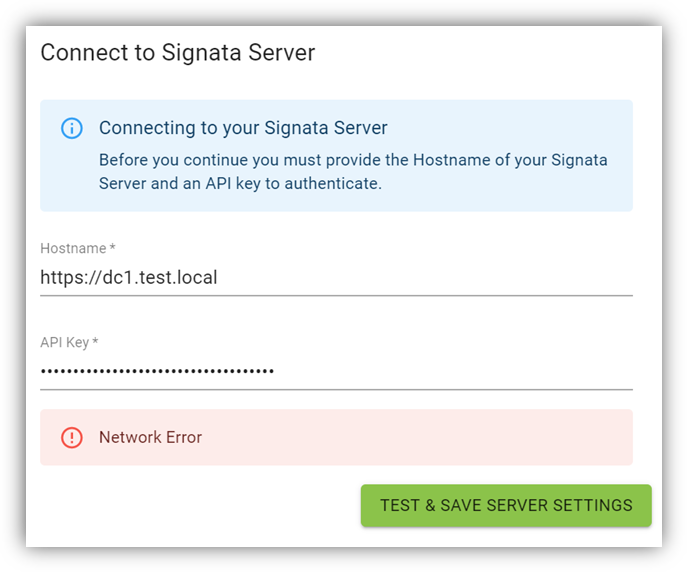This screenshot has width=687, height=572.
Task: Click empty area of red error banner
Action: point(420,438)
